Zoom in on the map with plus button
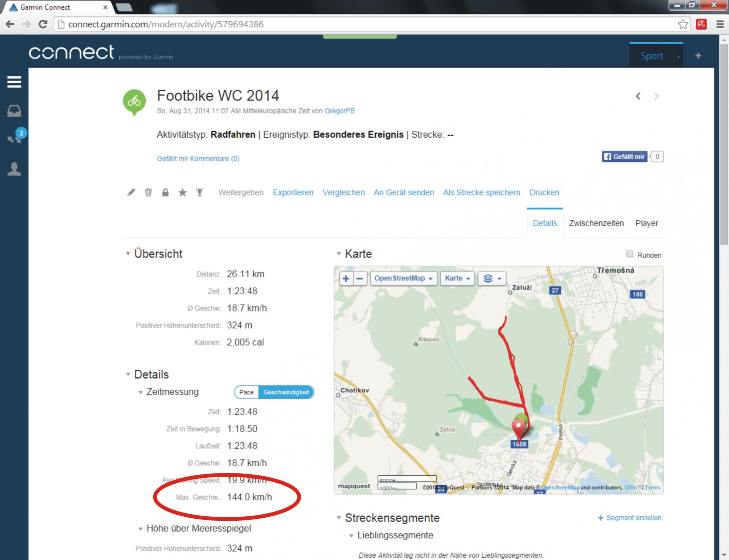Viewport: 729px width, 560px height. (346, 278)
